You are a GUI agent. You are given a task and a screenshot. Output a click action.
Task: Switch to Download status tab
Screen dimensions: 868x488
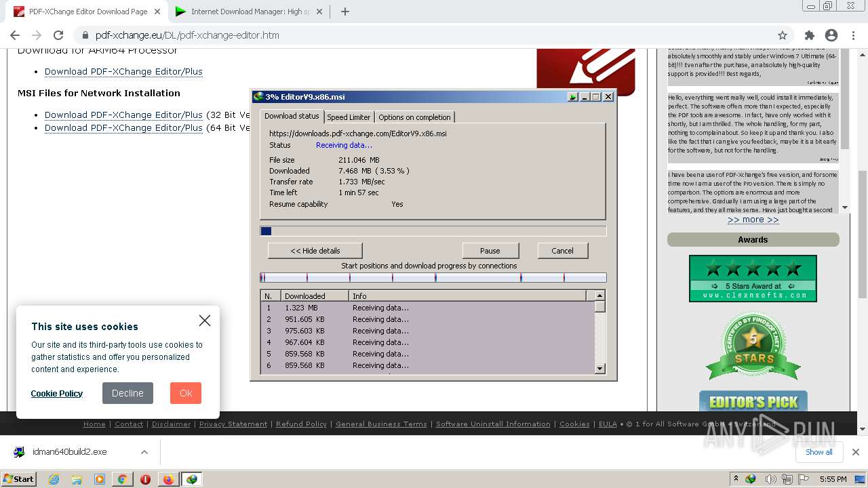coord(292,117)
